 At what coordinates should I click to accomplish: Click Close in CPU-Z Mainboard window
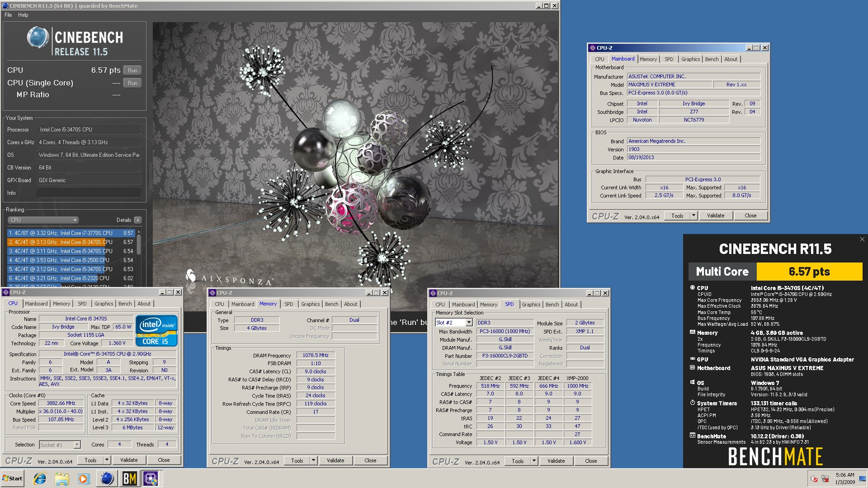(x=750, y=216)
